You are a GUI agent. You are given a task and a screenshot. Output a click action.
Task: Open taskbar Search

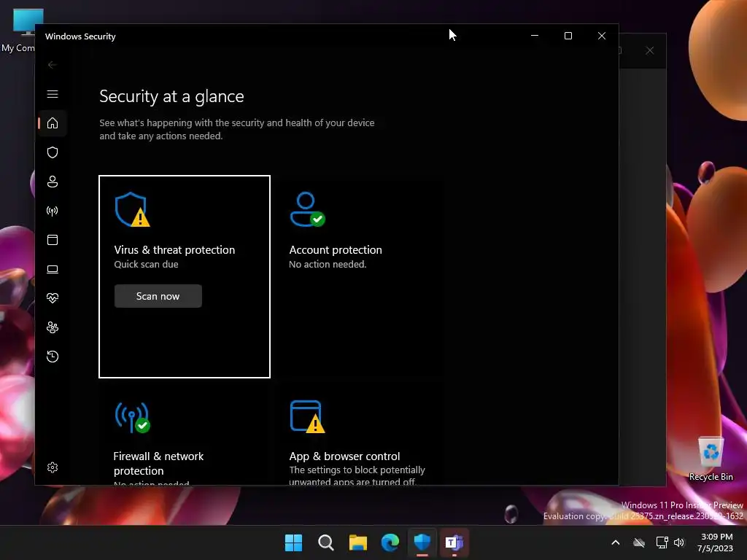pyautogui.click(x=326, y=542)
